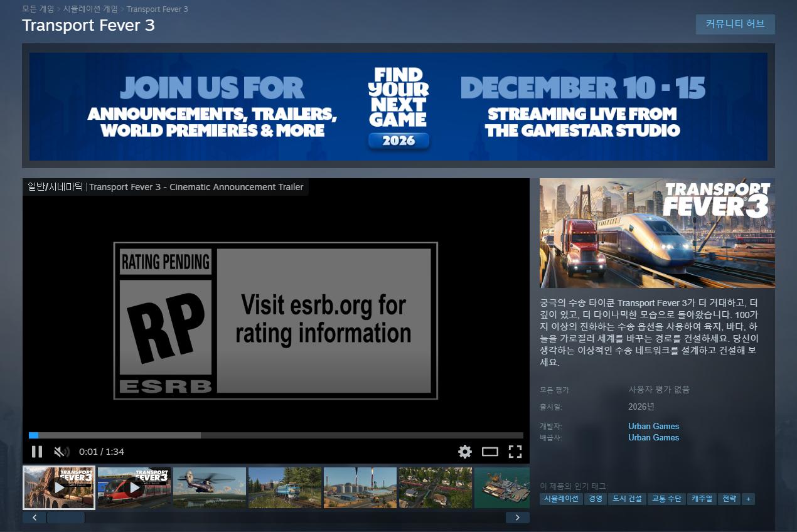Expand more tags with plus button
Image resolution: width=797 pixels, height=532 pixels.
[748, 499]
